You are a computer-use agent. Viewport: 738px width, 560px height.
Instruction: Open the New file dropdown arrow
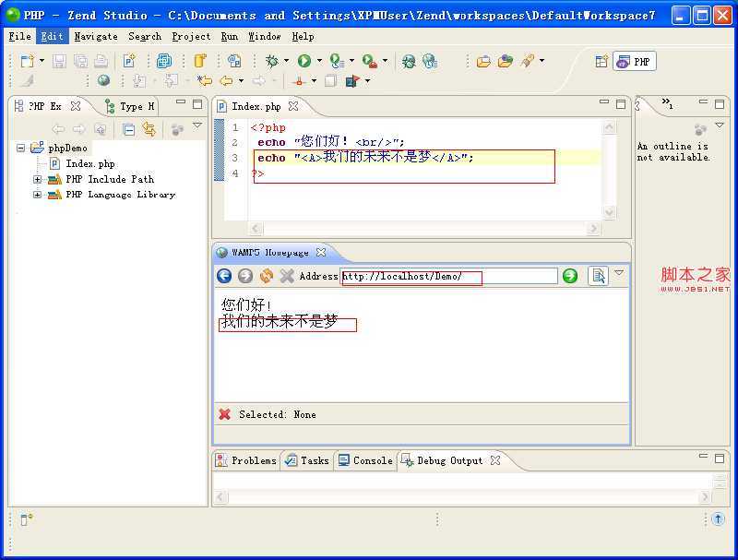click(42, 61)
